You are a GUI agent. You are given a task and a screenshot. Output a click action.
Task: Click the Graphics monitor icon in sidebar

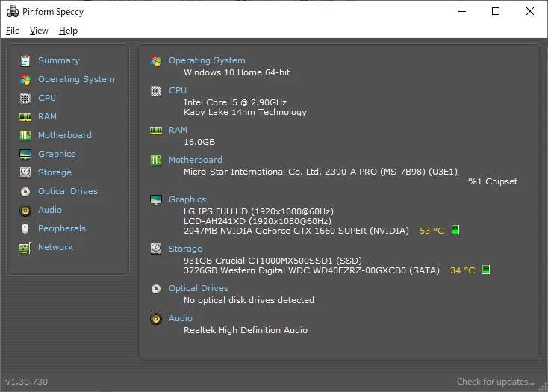point(25,154)
